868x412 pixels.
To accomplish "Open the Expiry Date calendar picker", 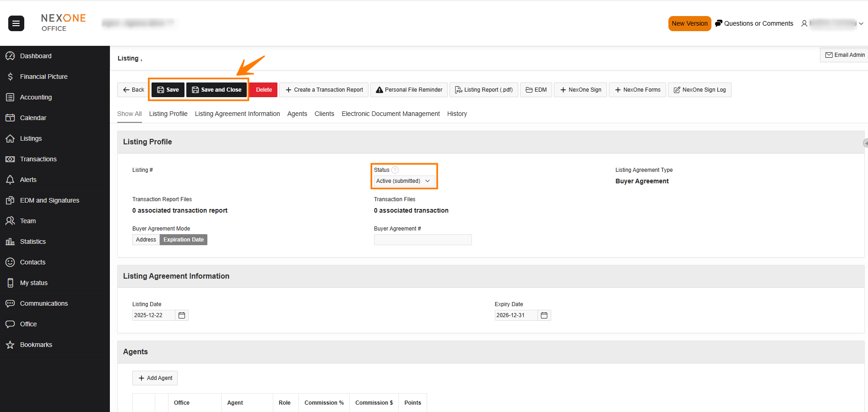I will 544,315.
